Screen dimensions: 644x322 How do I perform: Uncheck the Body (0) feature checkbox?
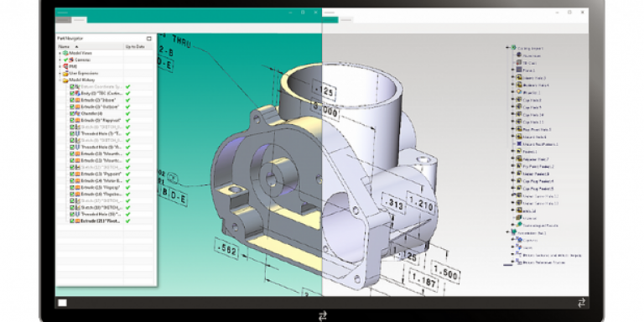(x=71, y=93)
